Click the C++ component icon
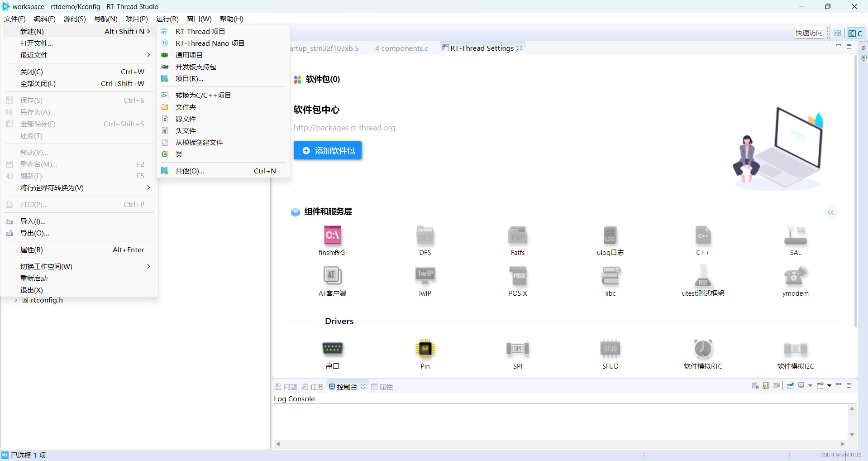This screenshot has height=461, width=868. pyautogui.click(x=703, y=235)
